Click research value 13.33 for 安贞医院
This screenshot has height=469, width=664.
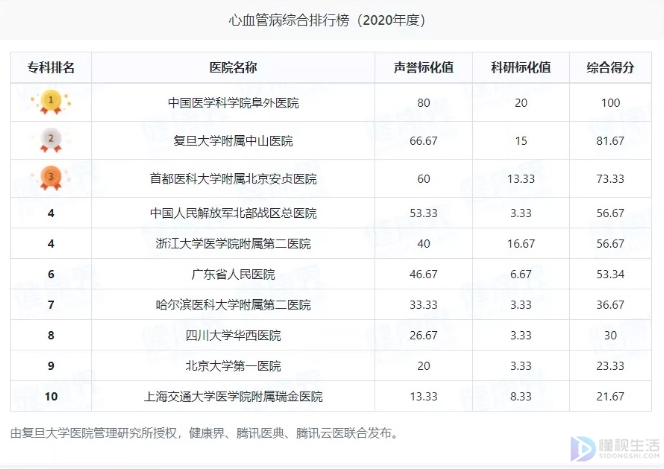click(x=521, y=179)
